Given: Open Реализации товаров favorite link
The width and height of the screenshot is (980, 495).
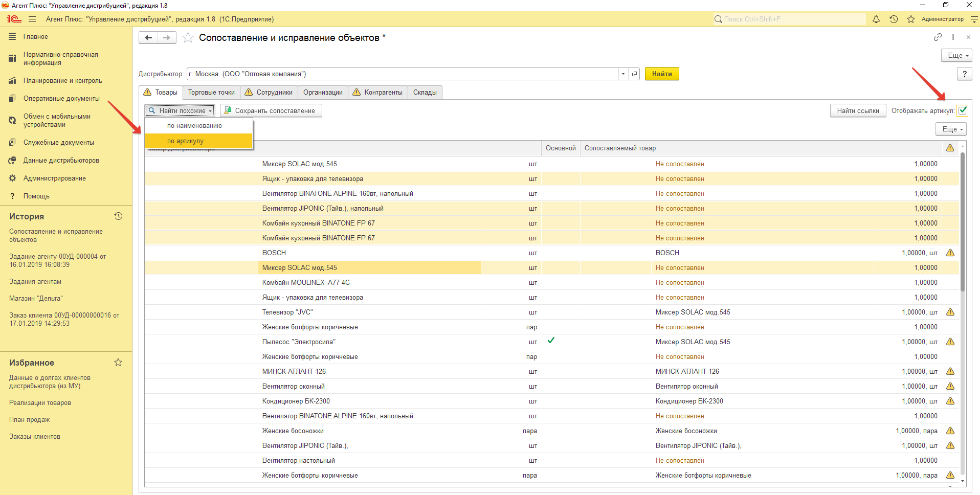Looking at the screenshot, I should pyautogui.click(x=40, y=402).
